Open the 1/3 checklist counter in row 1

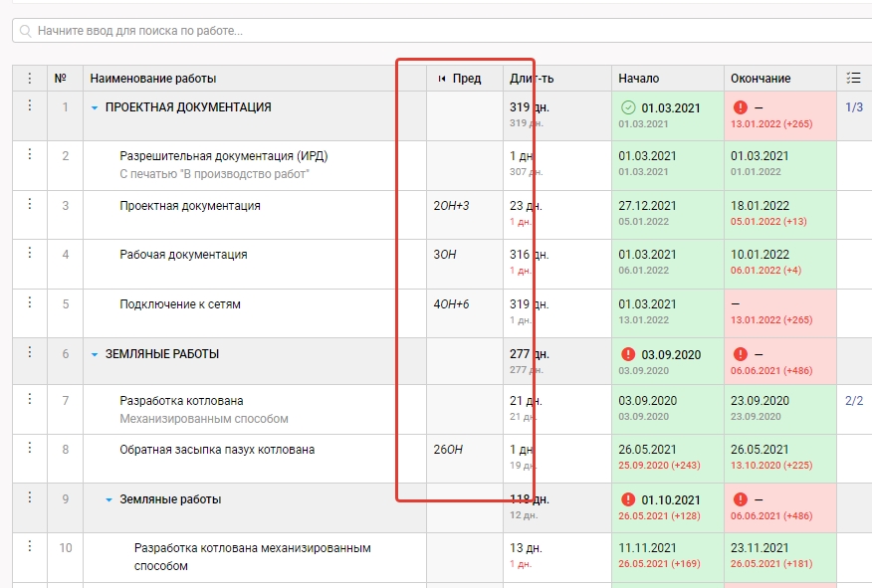[x=853, y=107]
